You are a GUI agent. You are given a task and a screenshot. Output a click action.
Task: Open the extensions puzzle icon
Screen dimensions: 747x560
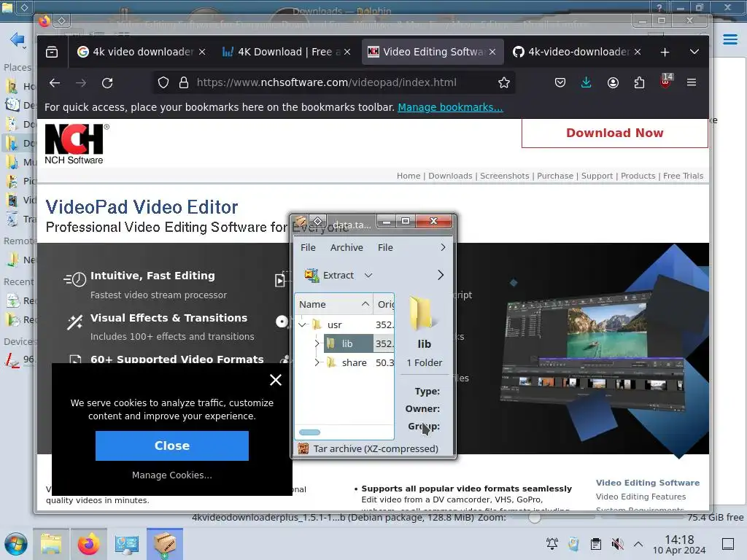pos(639,83)
